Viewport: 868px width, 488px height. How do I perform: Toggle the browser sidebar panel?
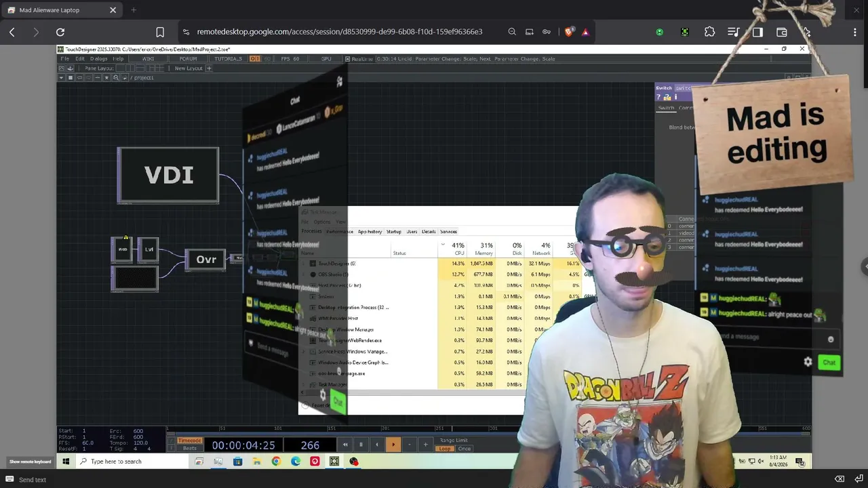click(x=757, y=32)
